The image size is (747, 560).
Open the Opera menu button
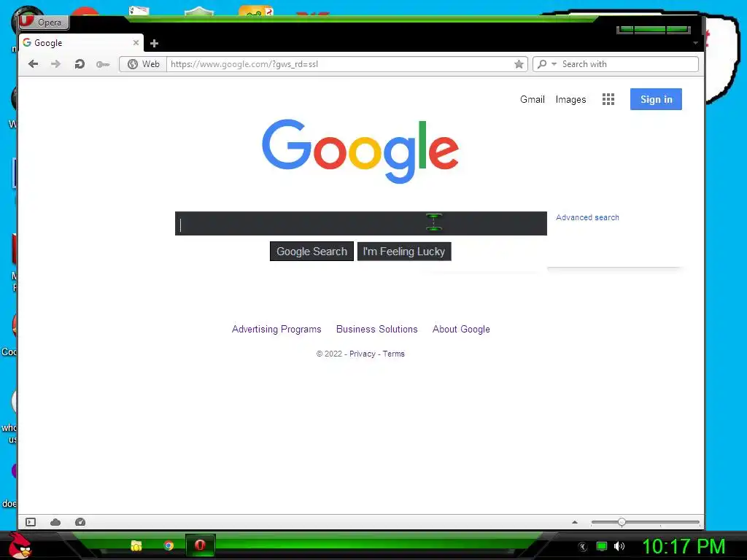(x=44, y=22)
